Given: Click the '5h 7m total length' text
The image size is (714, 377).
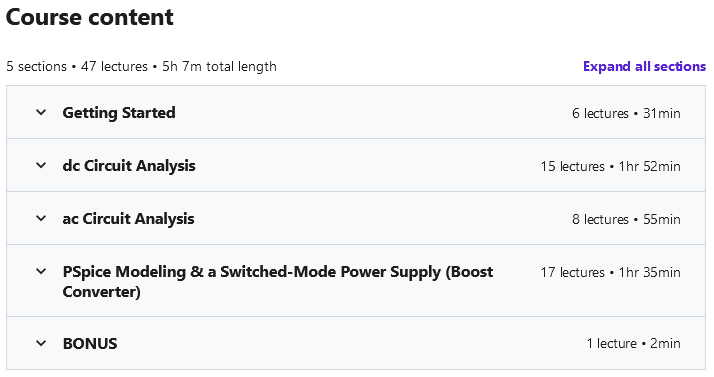Looking at the screenshot, I should pyautogui.click(x=219, y=66).
